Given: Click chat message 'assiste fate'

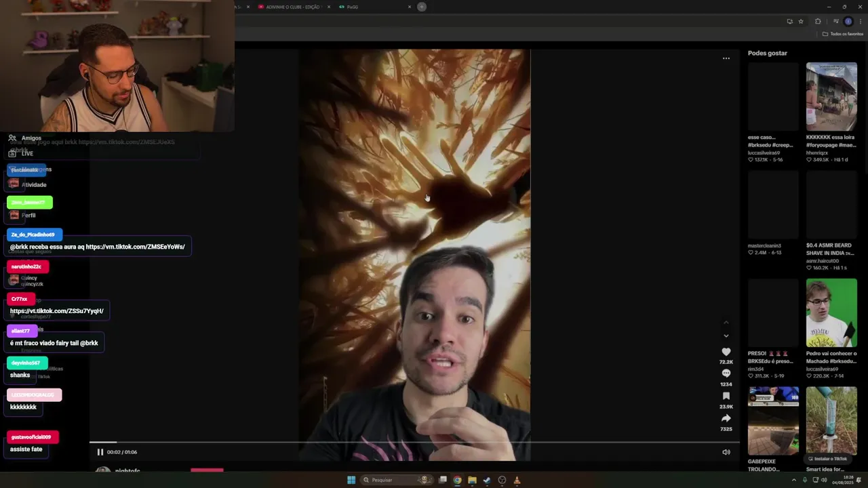Looking at the screenshot, I should 26,449.
